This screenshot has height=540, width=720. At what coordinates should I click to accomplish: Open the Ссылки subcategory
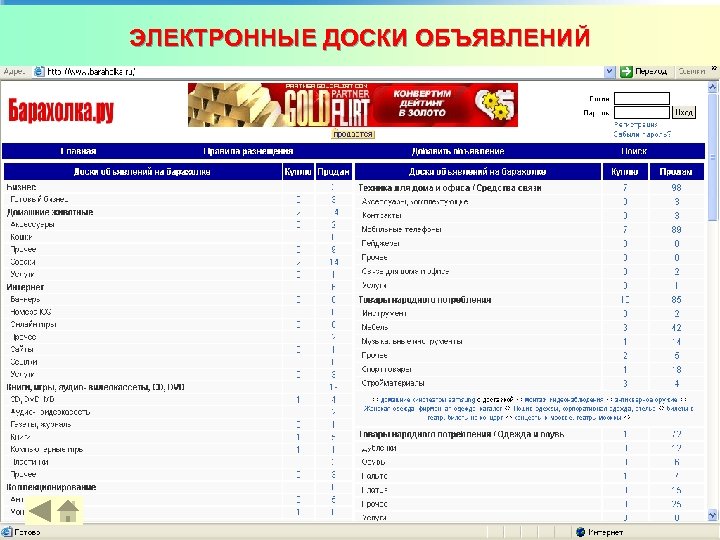[x=23, y=362]
